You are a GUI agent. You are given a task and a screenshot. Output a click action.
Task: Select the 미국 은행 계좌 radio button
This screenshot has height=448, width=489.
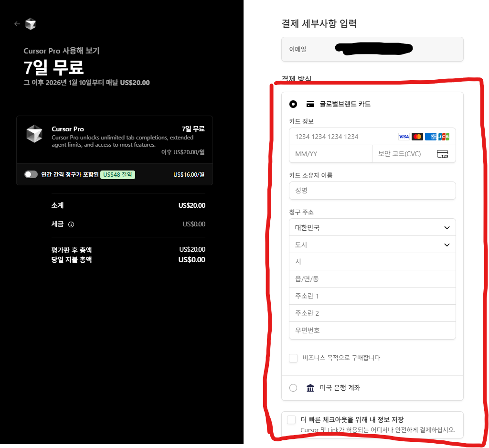click(293, 388)
